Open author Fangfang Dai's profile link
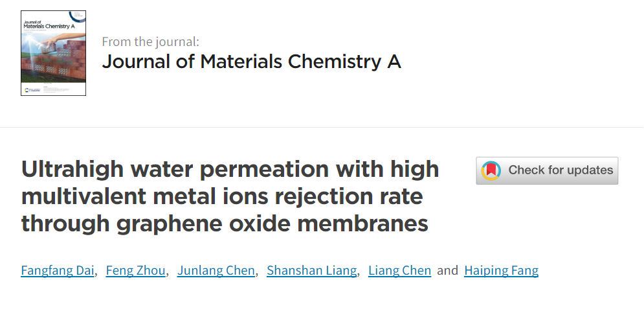644x322 pixels. click(x=58, y=270)
